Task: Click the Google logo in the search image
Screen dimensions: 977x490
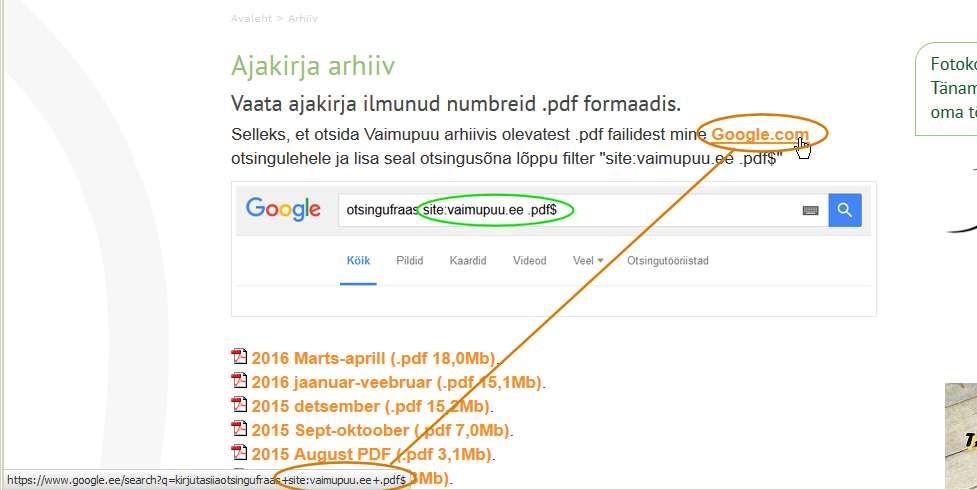Action: coord(284,209)
